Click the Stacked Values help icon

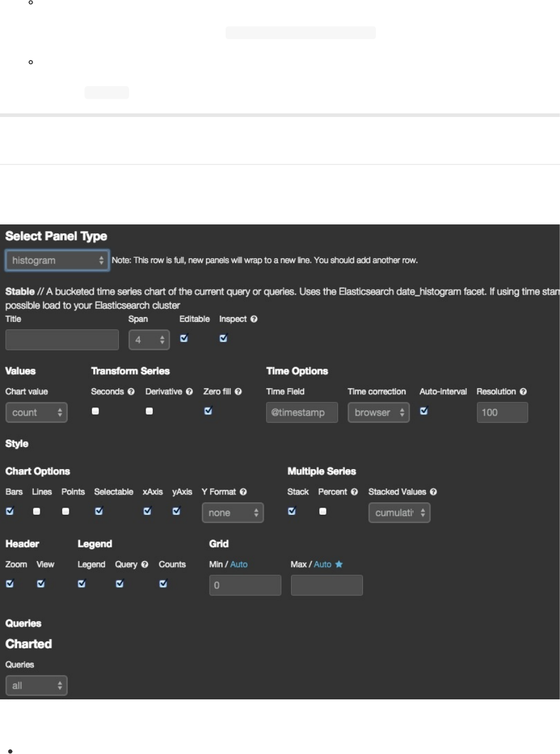434,492
